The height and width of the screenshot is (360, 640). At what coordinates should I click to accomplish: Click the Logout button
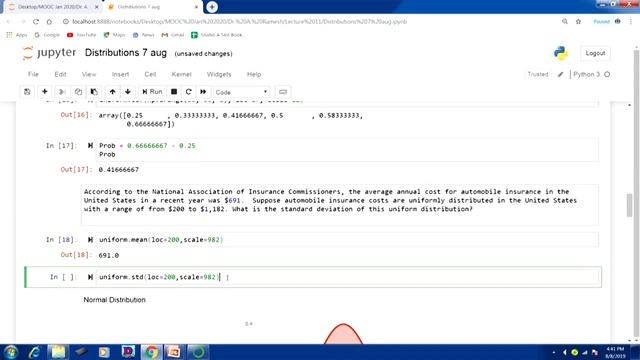pyautogui.click(x=595, y=53)
